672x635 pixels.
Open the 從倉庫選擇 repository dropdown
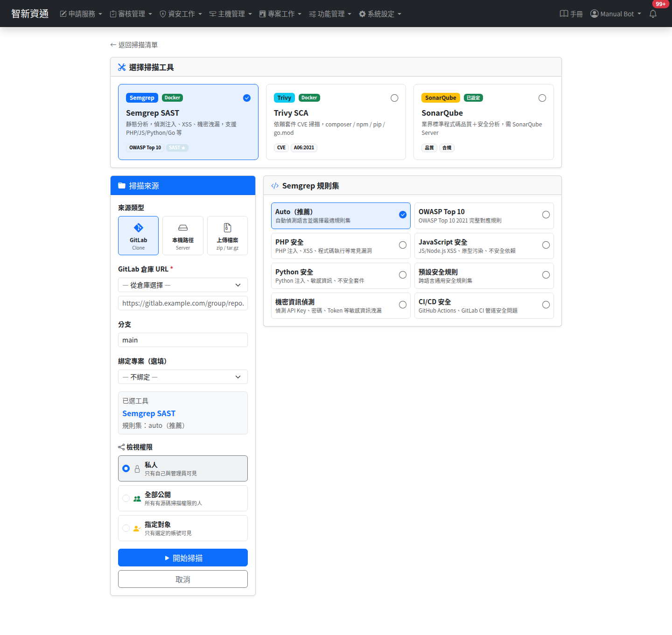pyautogui.click(x=183, y=285)
